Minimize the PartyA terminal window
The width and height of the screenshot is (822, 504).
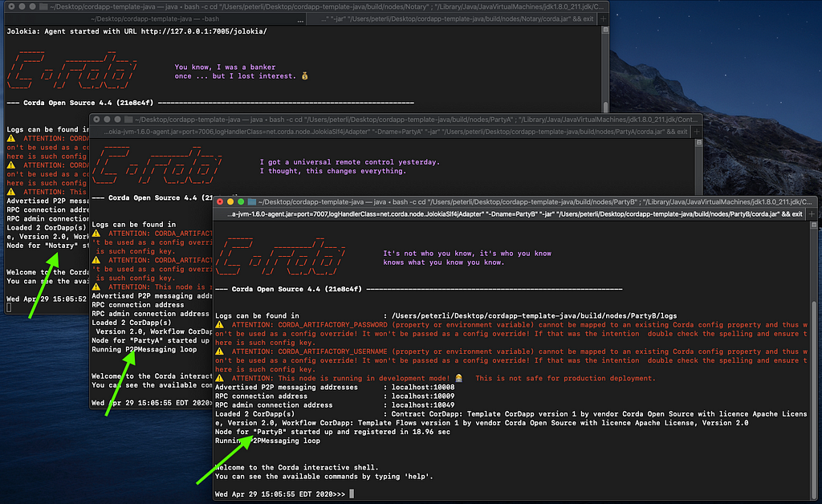tap(107, 120)
